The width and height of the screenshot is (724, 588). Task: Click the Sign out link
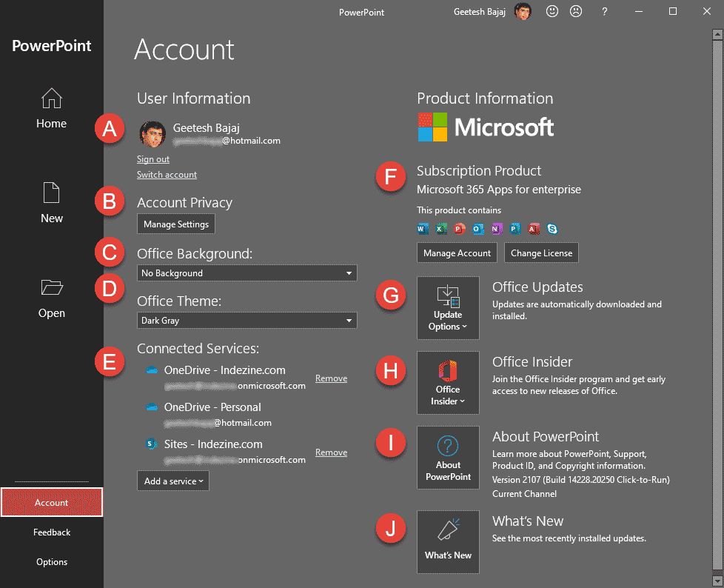[x=152, y=159]
